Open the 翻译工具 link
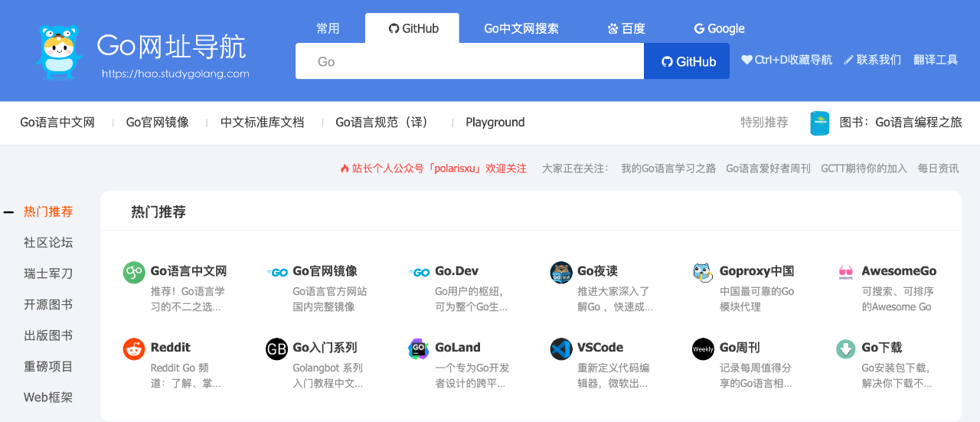Image resolution: width=980 pixels, height=422 pixels. (936, 60)
